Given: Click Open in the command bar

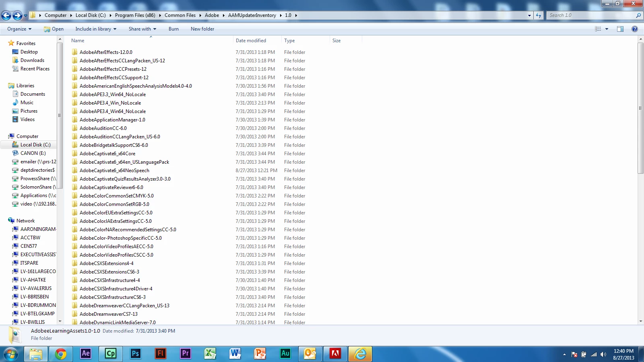Looking at the screenshot, I should (54, 29).
